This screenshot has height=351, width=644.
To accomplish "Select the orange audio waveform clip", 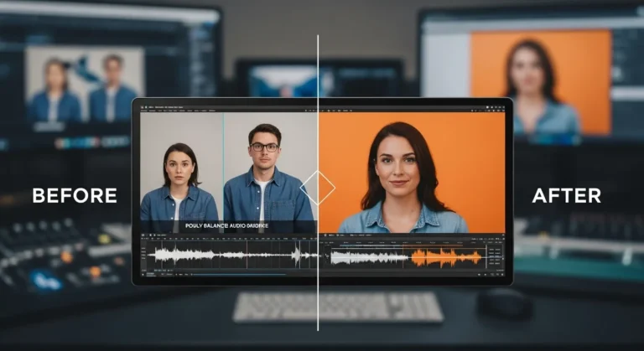I will 446,257.
